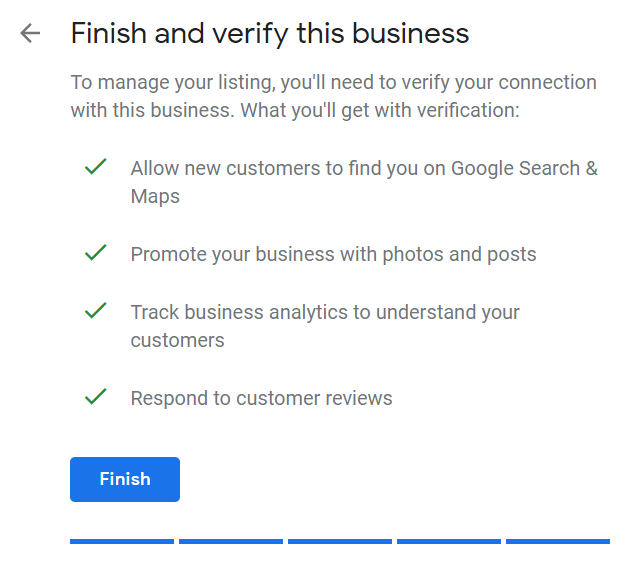This screenshot has height=567, width=631.
Task: Click the word 'Maps' in first benefit
Action: click(155, 196)
